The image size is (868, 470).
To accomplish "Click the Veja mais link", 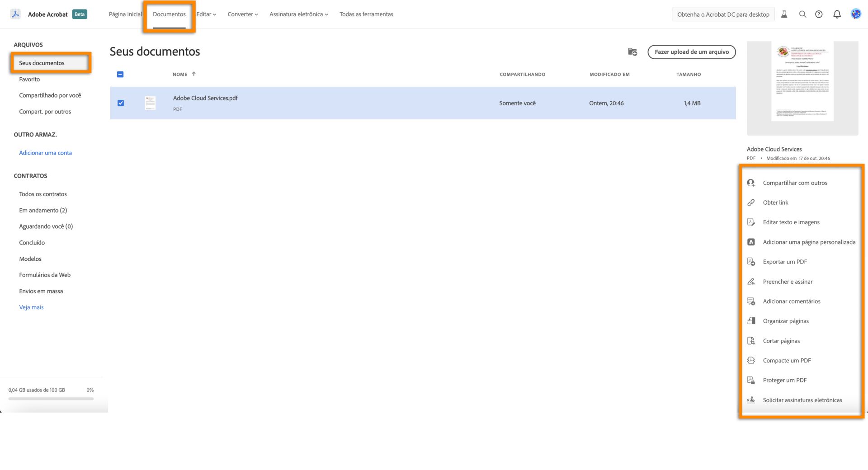I will point(31,307).
